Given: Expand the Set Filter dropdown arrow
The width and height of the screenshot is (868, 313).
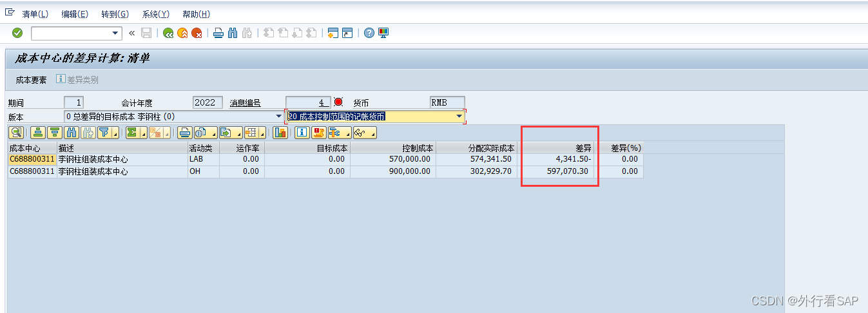Looking at the screenshot, I should pos(115,133).
